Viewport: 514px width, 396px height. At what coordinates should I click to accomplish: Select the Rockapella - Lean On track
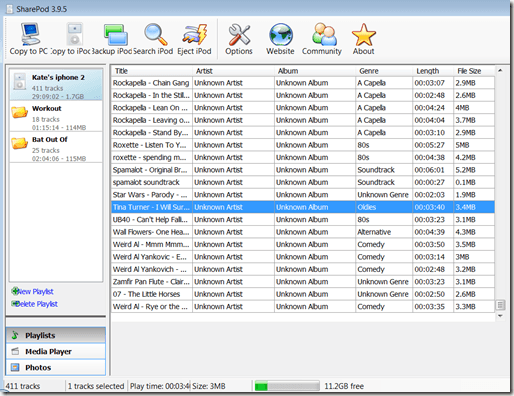click(x=303, y=108)
